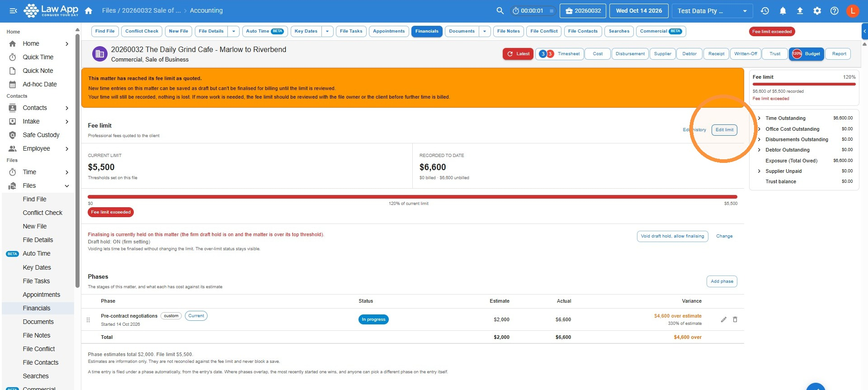The image size is (868, 390).
Task: Grab the phase row drag handle
Action: pyautogui.click(x=88, y=320)
